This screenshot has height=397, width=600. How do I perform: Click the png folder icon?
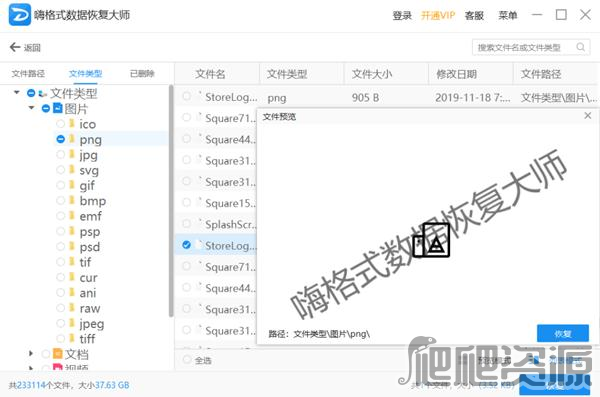point(71,139)
